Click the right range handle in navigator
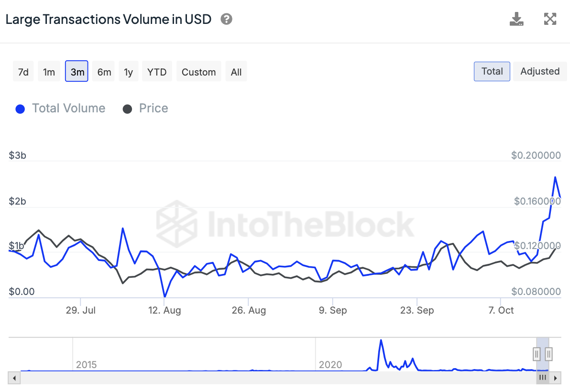 click(x=549, y=354)
